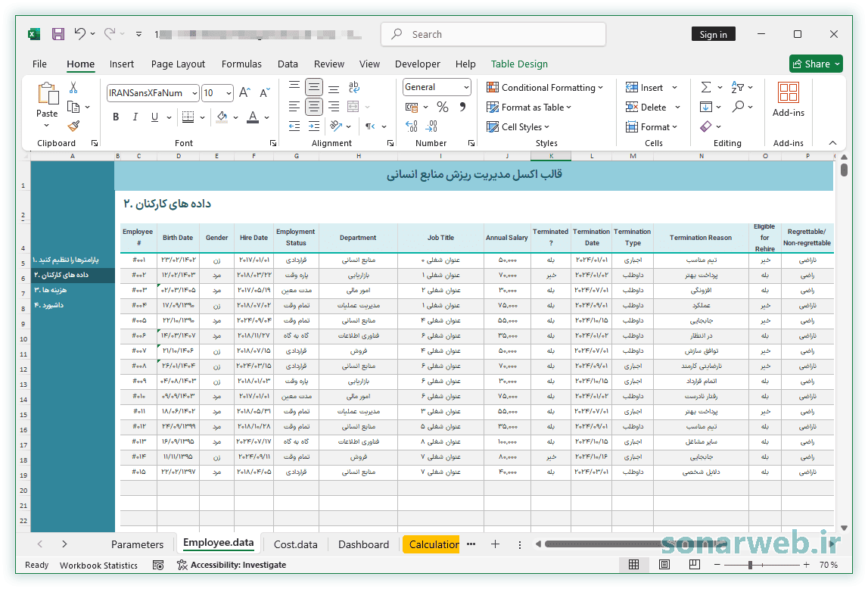Viewport: 868px width, 589px height.
Task: Open the Table Design tab
Action: (x=519, y=64)
